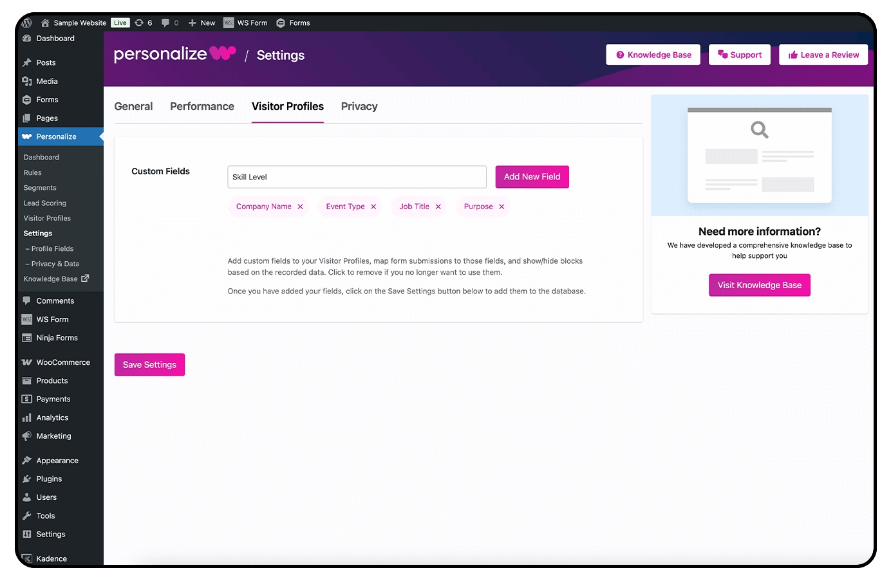This screenshot has width=891, height=588.
Task: Switch to the Performance tab
Action: [202, 106]
